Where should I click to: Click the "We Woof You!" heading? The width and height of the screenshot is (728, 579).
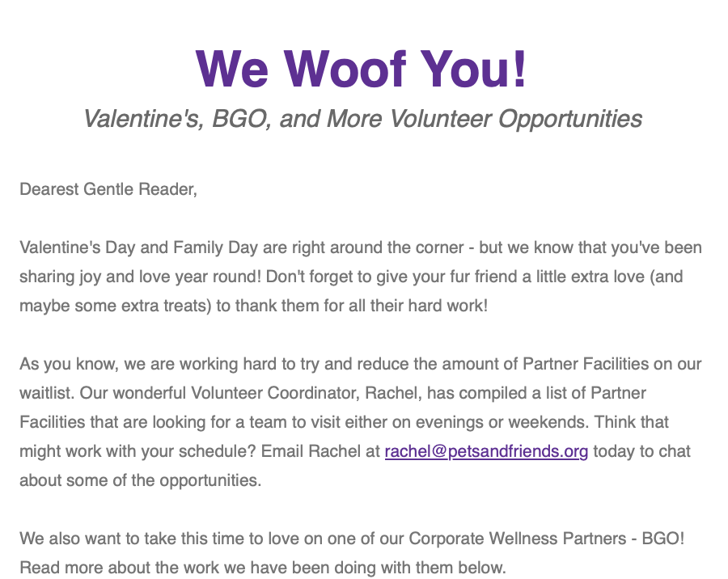pos(362,70)
